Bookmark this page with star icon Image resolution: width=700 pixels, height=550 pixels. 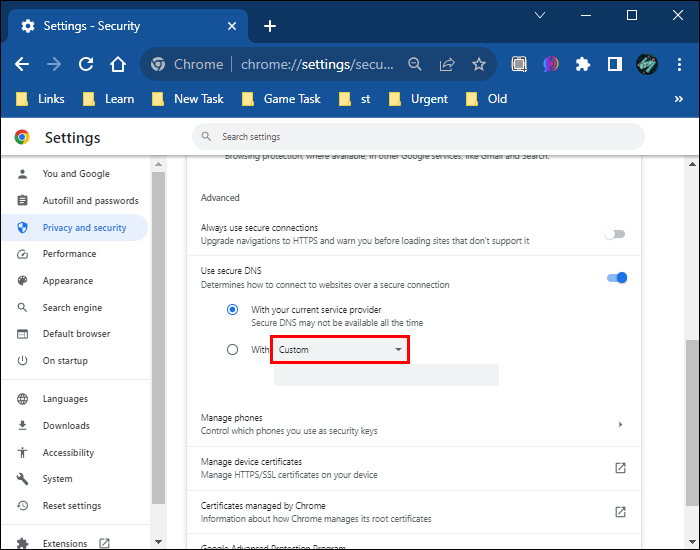(478, 64)
